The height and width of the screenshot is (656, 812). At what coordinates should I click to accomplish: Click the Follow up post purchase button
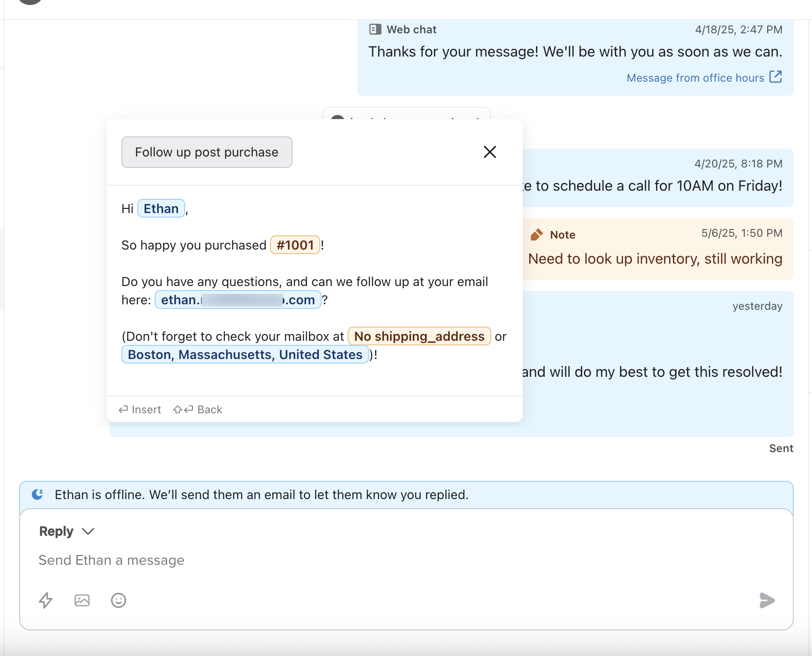coord(207,152)
